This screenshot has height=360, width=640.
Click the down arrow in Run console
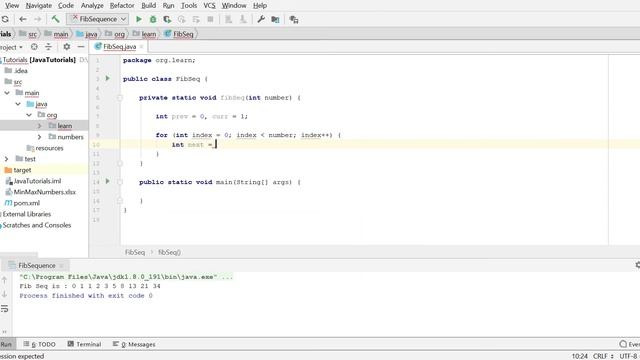pyautogui.click(x=4, y=294)
